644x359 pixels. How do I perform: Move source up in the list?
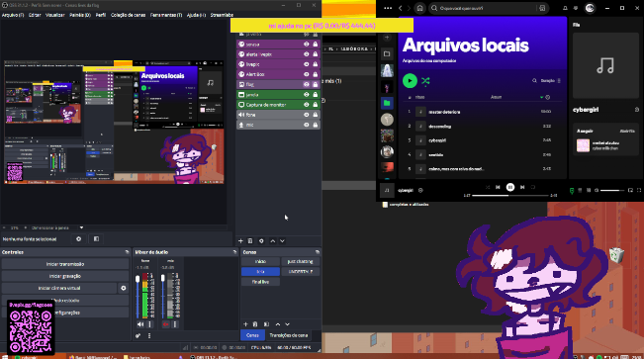273,241
